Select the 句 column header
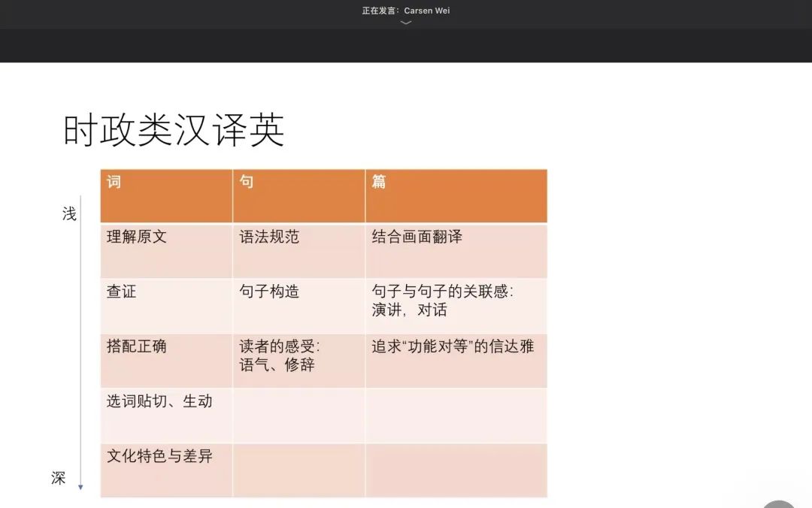This screenshot has height=508, width=812. point(298,195)
